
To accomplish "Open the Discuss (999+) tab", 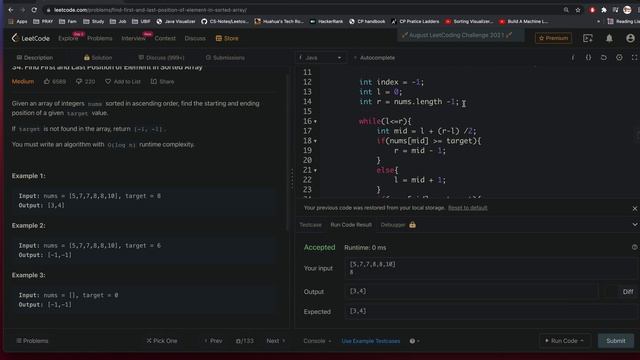I will [161, 58].
